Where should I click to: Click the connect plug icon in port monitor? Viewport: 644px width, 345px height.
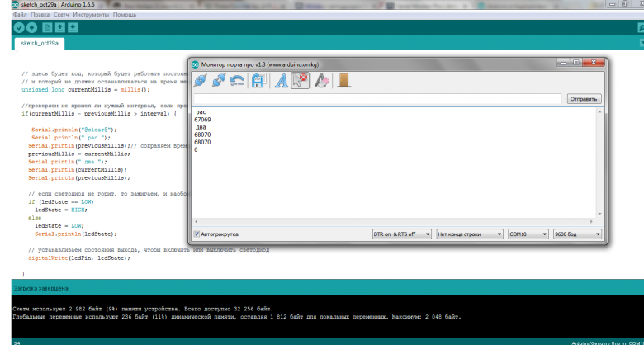[x=201, y=81]
